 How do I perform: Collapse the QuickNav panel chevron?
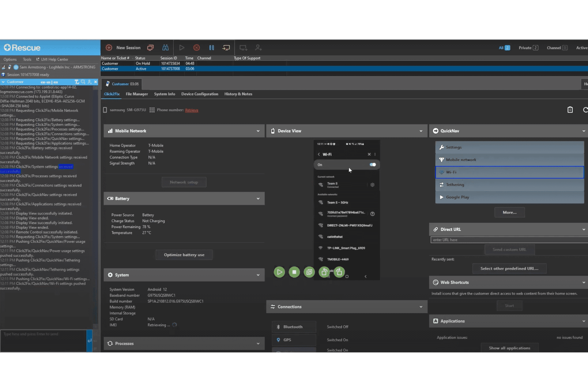584,131
